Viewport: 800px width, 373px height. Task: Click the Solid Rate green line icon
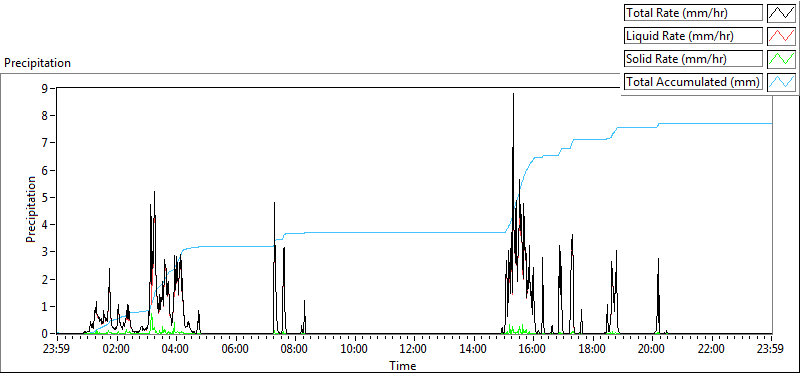click(x=782, y=59)
